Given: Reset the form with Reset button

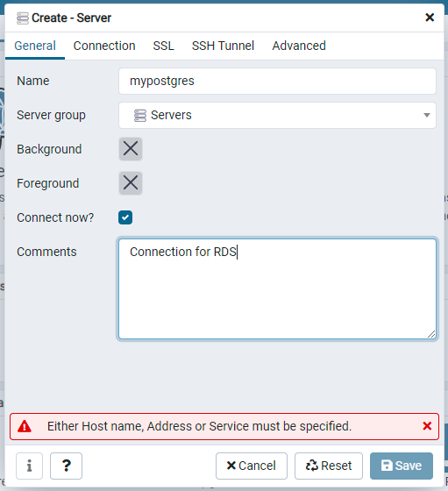Looking at the screenshot, I should [329, 466].
